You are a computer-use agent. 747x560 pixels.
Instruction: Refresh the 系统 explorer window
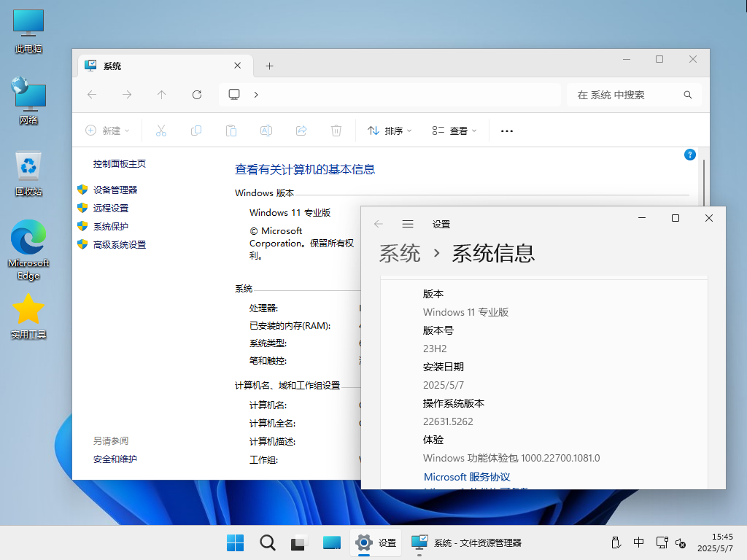197,94
